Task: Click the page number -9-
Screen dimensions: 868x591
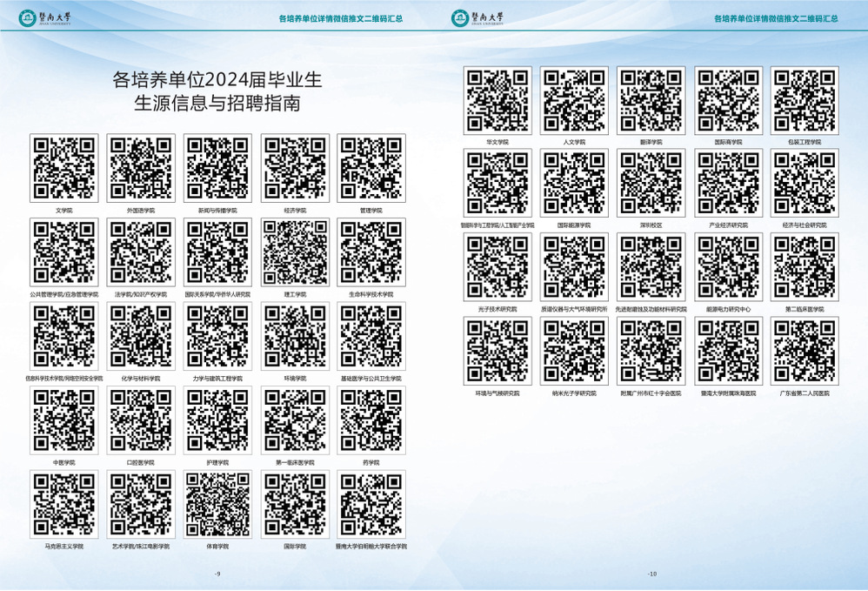Action: click(217, 574)
